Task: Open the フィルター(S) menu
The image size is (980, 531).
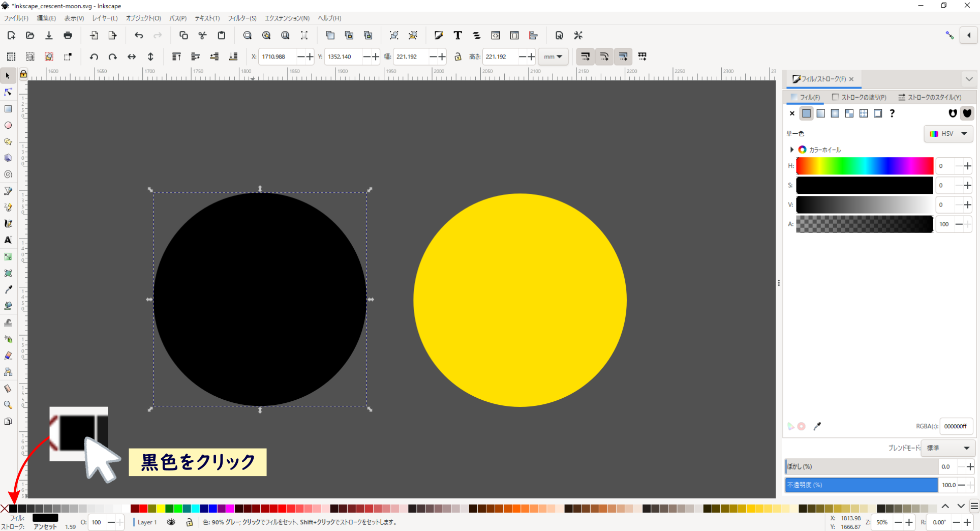Action: click(x=242, y=18)
